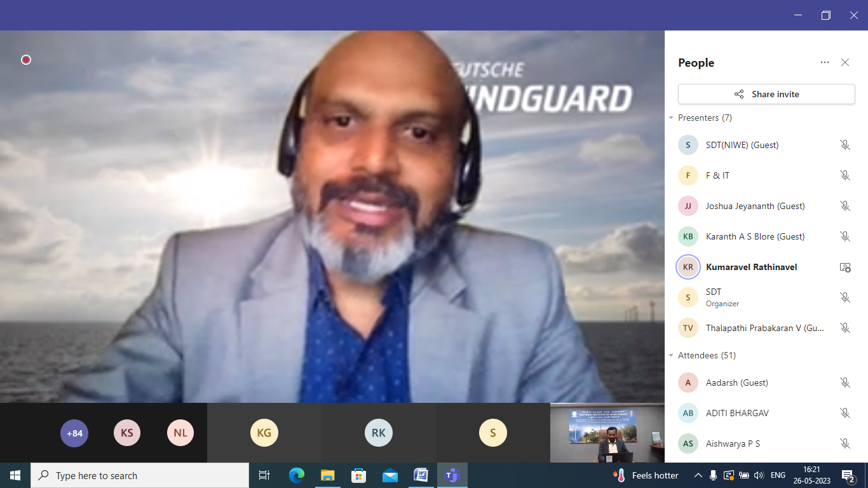The image size is (868, 488).
Task: Click ADITI BHARGAV in attendees list
Action: click(737, 413)
